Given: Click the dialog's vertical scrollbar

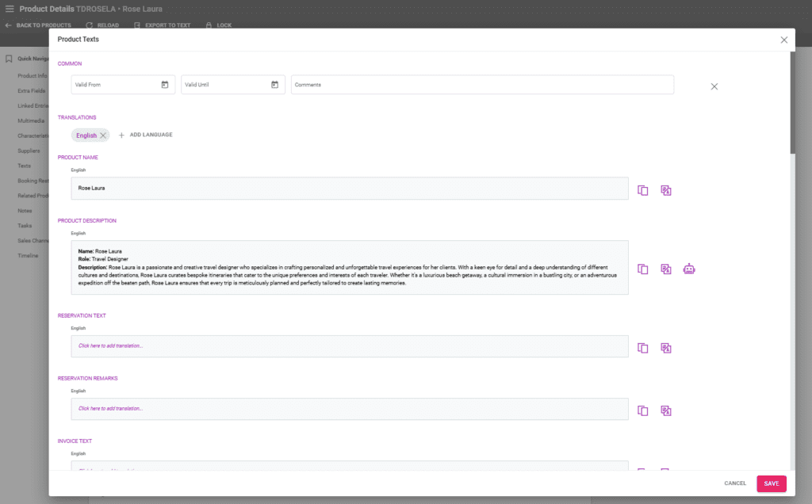Looking at the screenshot, I should click(x=792, y=103).
